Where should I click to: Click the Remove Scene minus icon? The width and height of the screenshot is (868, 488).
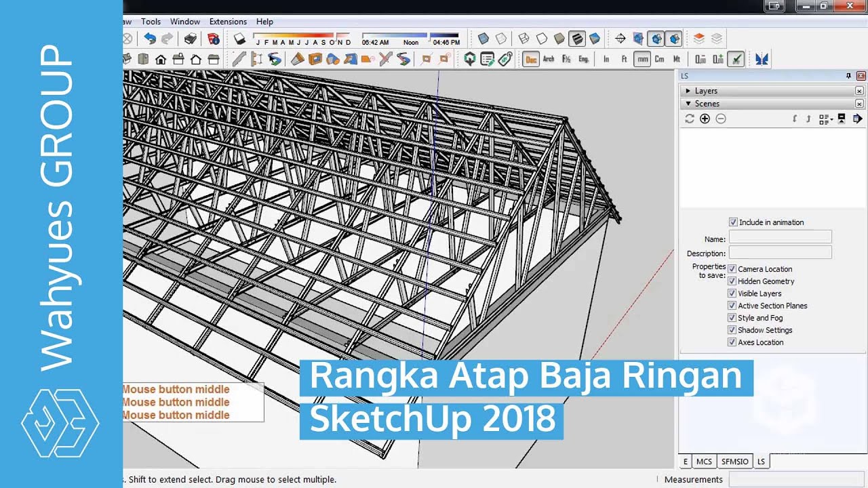[721, 119]
